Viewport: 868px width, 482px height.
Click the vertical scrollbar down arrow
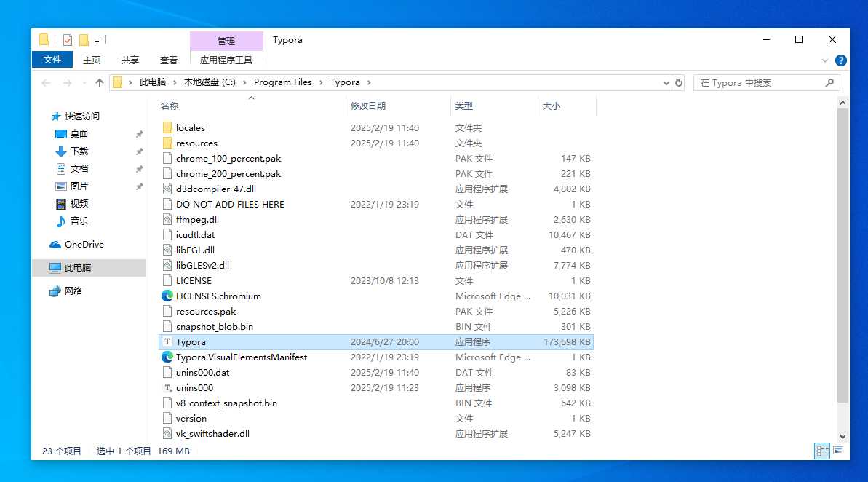coord(843,437)
